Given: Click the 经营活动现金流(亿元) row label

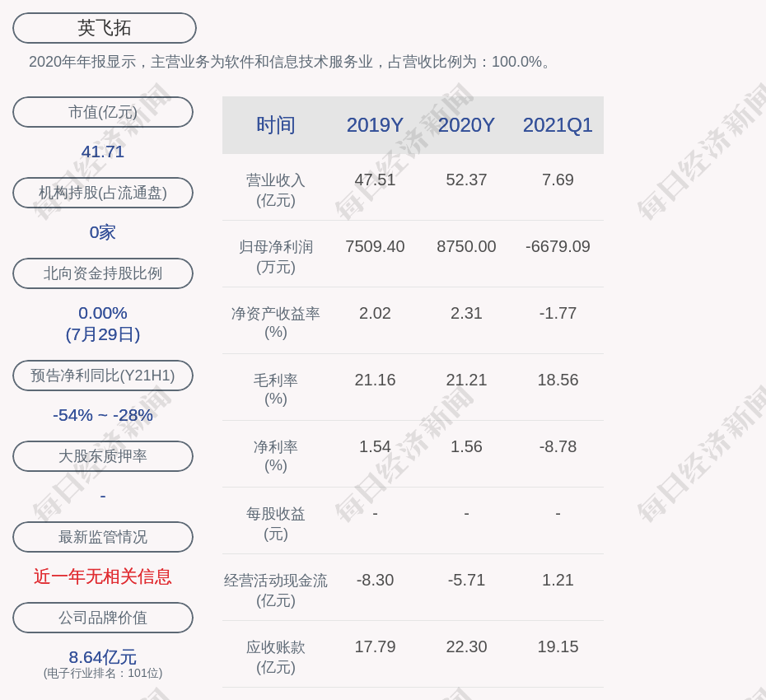Looking at the screenshot, I should pos(276,590).
